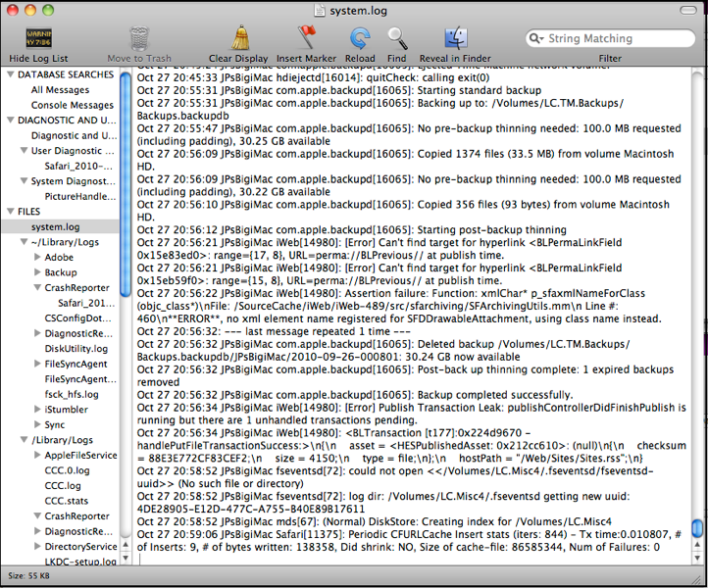Image resolution: width=708 pixels, height=588 pixels.
Task: Expand the Adobe folder
Action: click(x=37, y=257)
